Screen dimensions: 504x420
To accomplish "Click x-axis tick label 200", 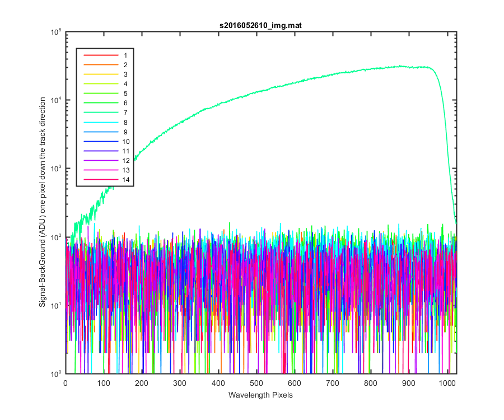I will click(x=142, y=383).
